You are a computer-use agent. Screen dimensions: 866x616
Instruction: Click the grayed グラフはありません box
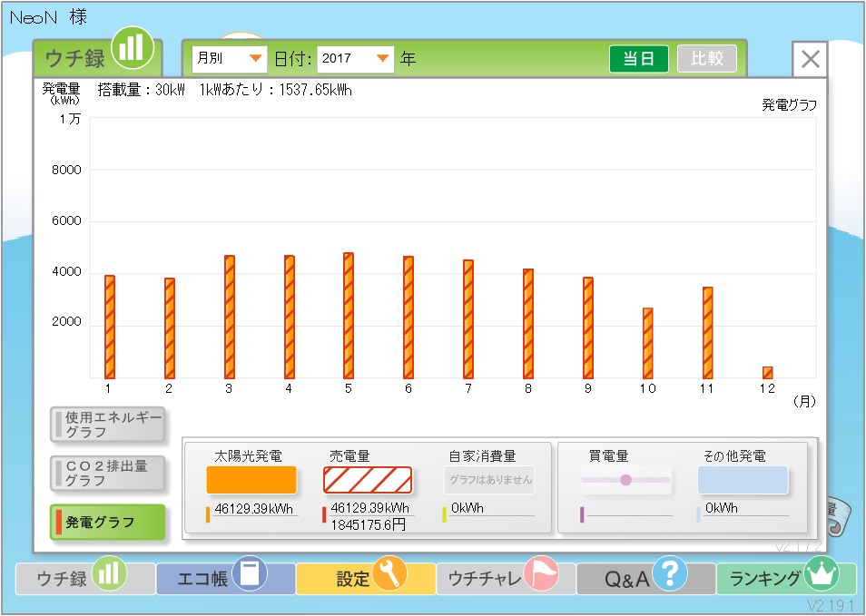click(490, 480)
